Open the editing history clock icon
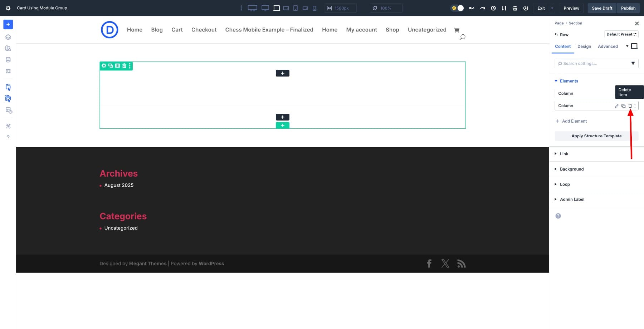 [493, 8]
